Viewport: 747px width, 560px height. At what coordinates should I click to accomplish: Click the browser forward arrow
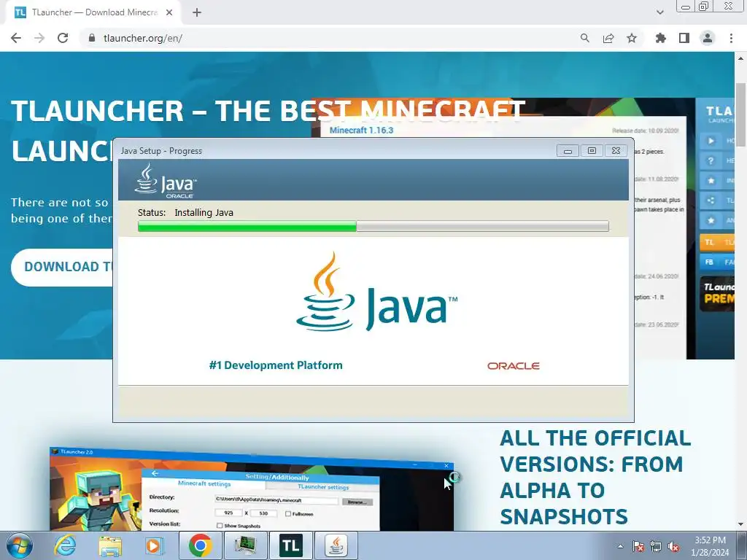pos(39,38)
